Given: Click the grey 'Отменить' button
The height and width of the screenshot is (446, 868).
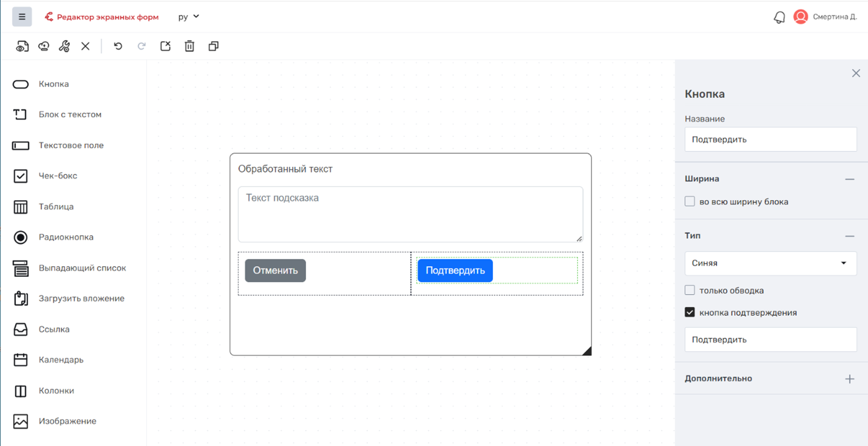Looking at the screenshot, I should pos(275,271).
